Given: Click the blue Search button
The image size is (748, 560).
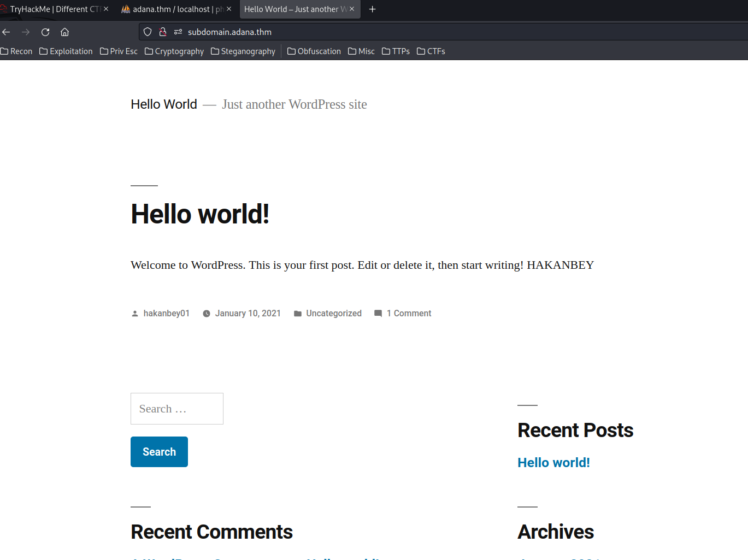Looking at the screenshot, I should click(x=159, y=452).
